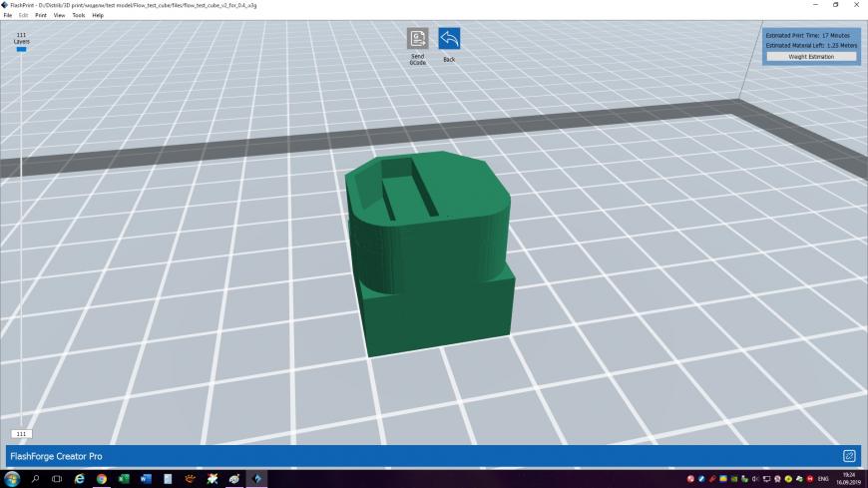Open the document file icon in taskbar
868x488 pixels.
(x=168, y=479)
